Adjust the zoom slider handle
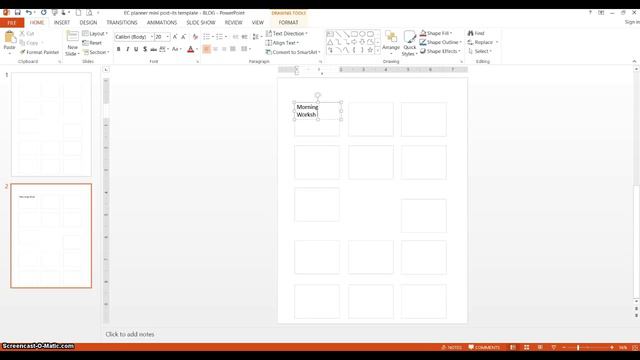 point(578,347)
